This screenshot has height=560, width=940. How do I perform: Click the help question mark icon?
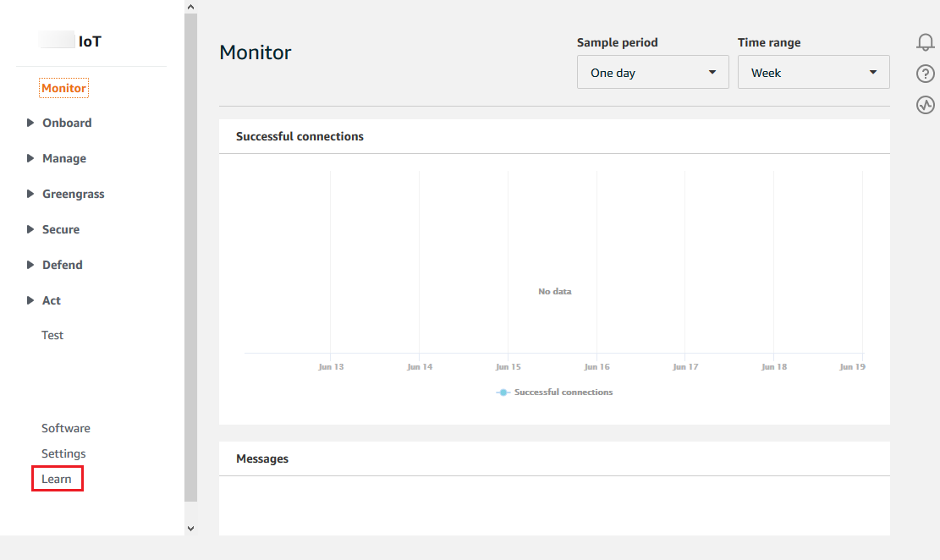tap(925, 74)
